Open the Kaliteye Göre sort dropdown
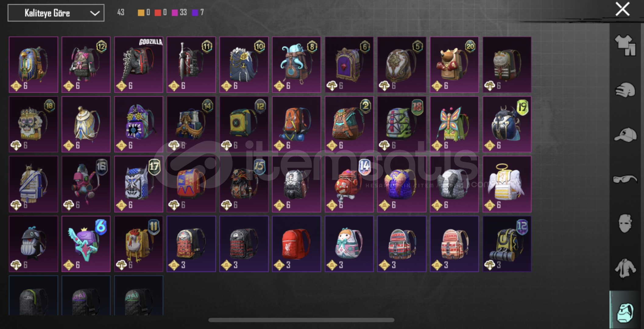The image size is (644, 329). pyautogui.click(x=56, y=13)
